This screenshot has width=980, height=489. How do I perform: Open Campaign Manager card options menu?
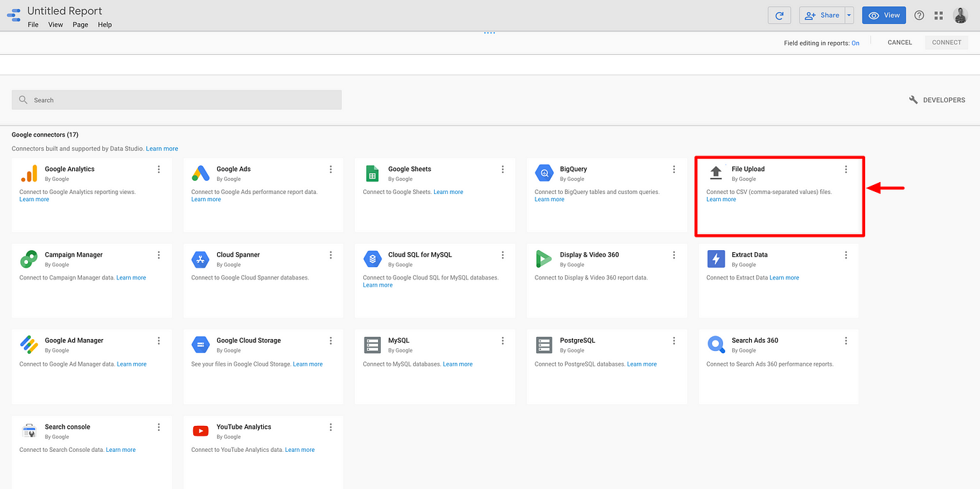coord(159,255)
